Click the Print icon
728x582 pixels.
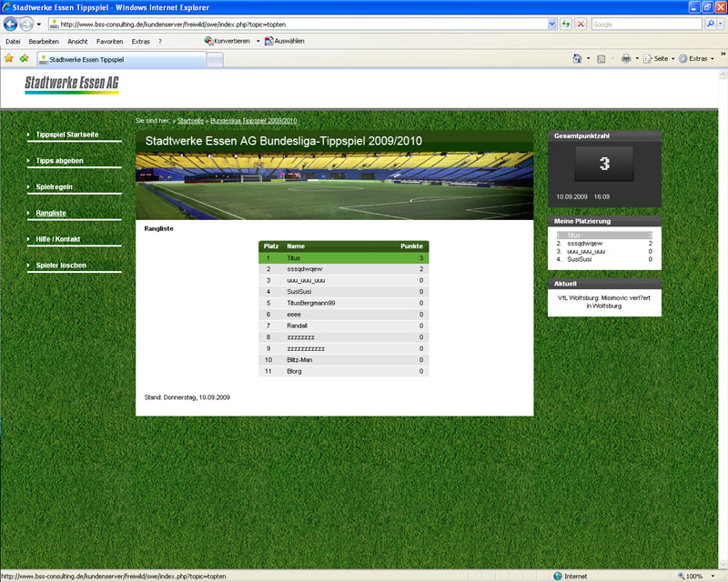coord(626,58)
